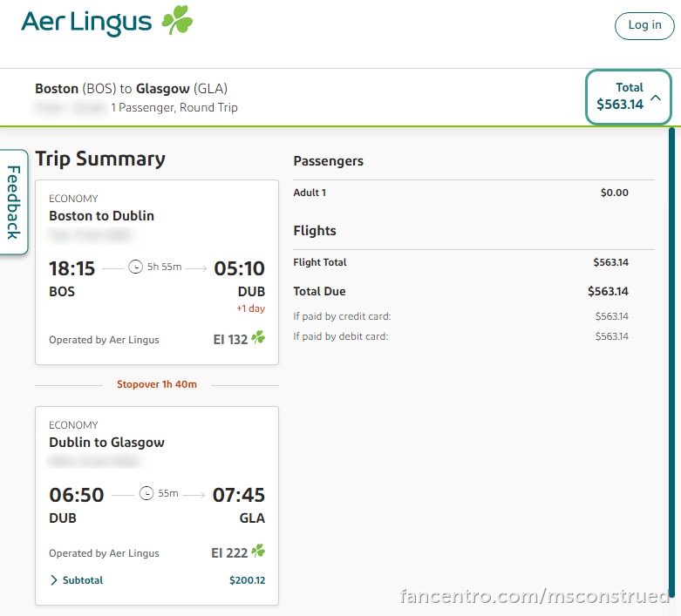Click the 05:10 arrival time

(239, 268)
